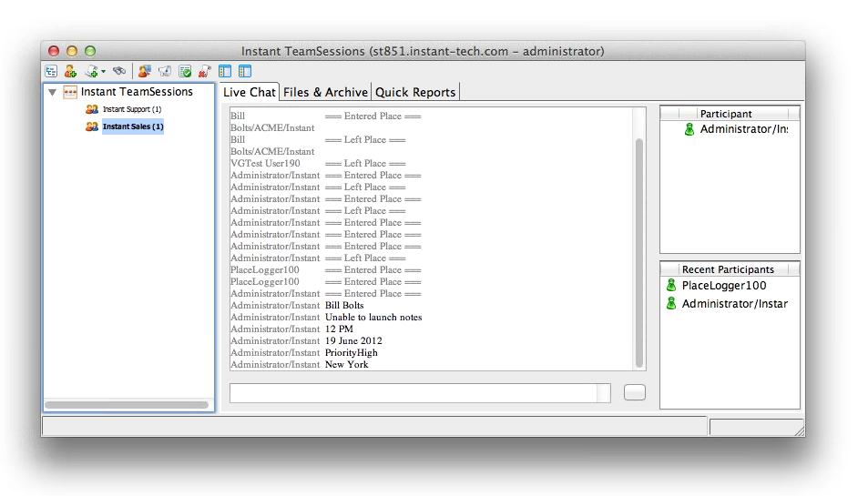
Task: Click the Participant column header
Action: coord(726,114)
